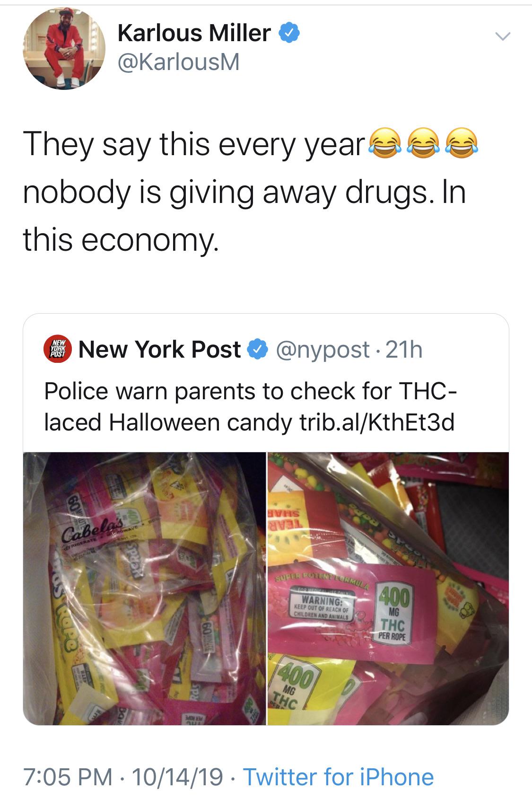The width and height of the screenshot is (532, 808).
Task: Click the Karlous Miller display name
Action: (194, 33)
